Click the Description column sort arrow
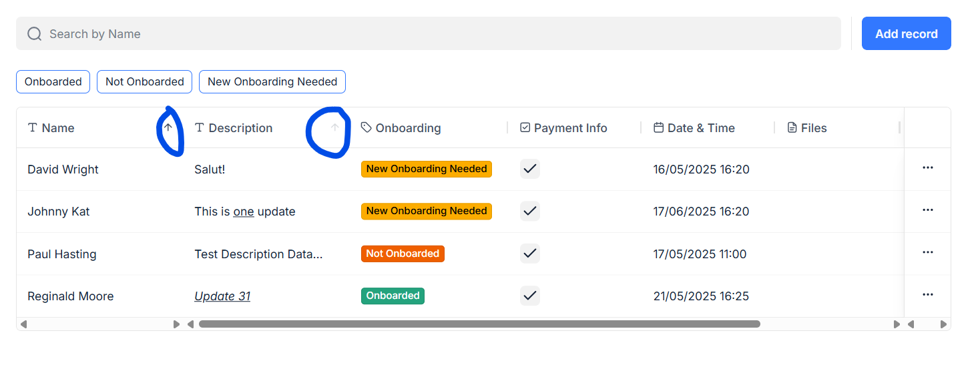The height and width of the screenshot is (369, 980). 335,127
